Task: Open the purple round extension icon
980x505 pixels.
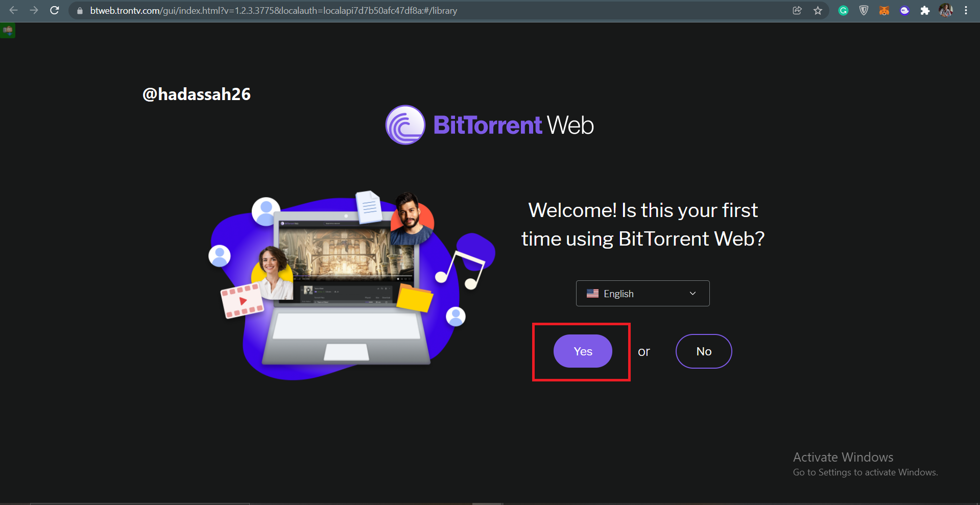Action: (904, 11)
